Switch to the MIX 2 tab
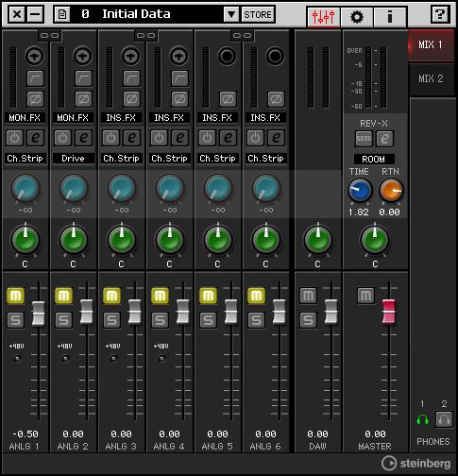458x476 pixels. click(x=432, y=78)
